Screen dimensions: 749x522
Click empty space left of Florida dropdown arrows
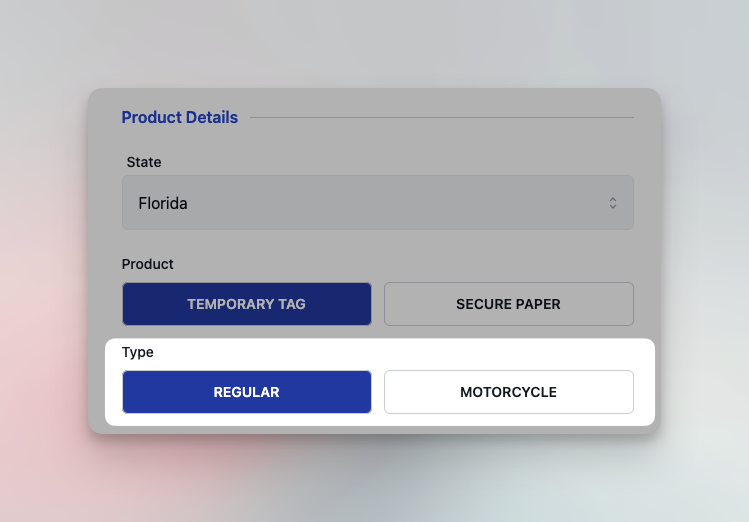(450, 203)
